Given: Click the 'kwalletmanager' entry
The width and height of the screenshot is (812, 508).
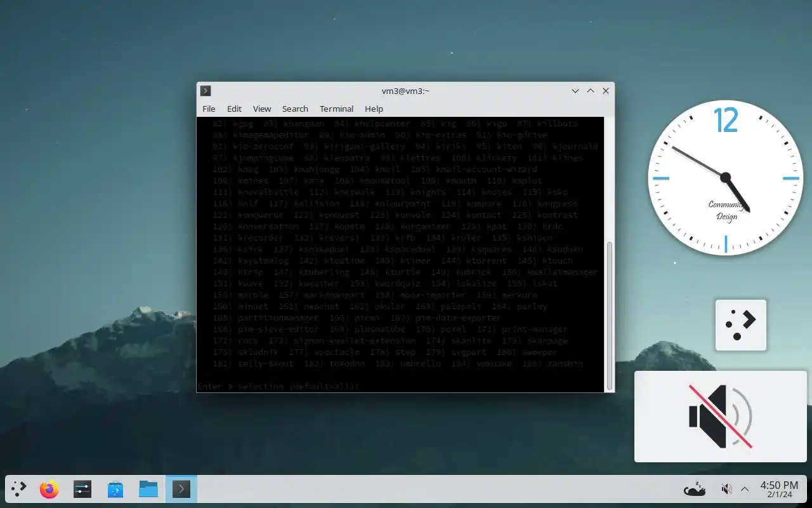Looking at the screenshot, I should 562,272.
